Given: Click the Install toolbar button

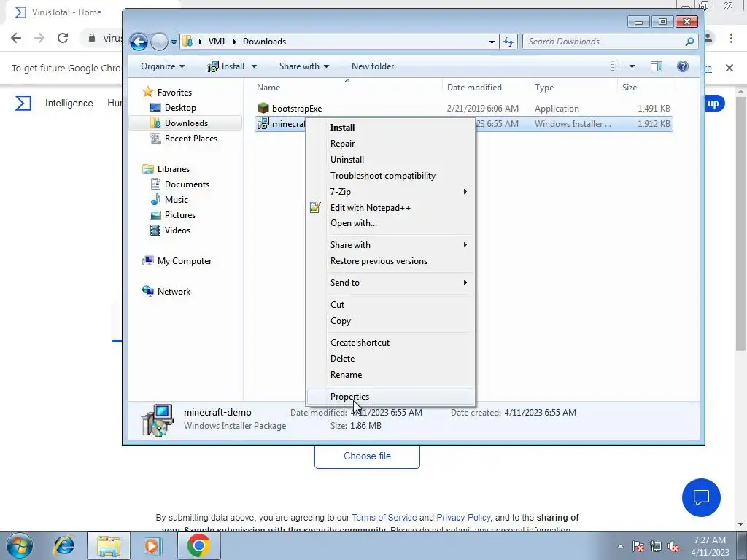Looking at the screenshot, I should tap(226, 66).
